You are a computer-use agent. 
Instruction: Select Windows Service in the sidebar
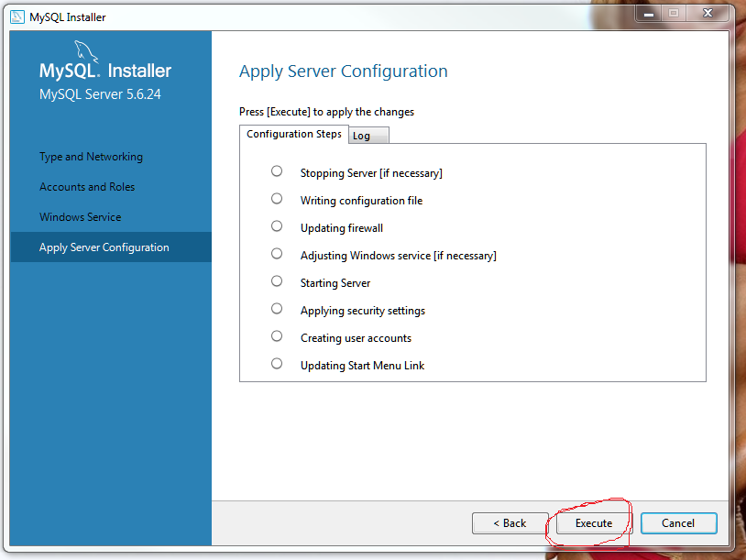[80, 217]
